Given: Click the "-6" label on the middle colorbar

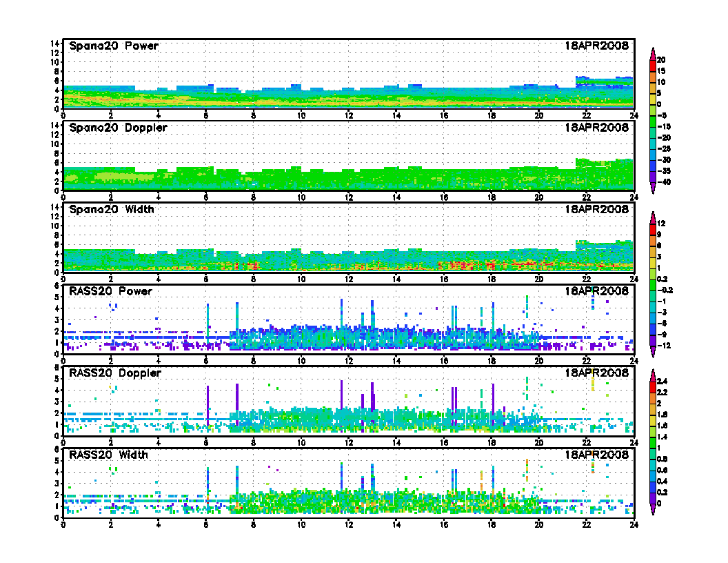Looking at the screenshot, I should (663, 324).
